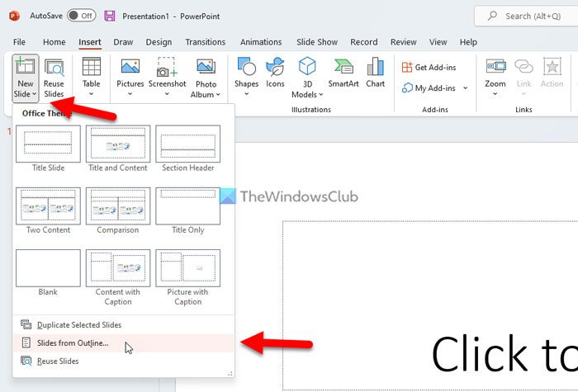Screen dimensions: 578x392
Task: Insert a Chart
Action: [375, 73]
